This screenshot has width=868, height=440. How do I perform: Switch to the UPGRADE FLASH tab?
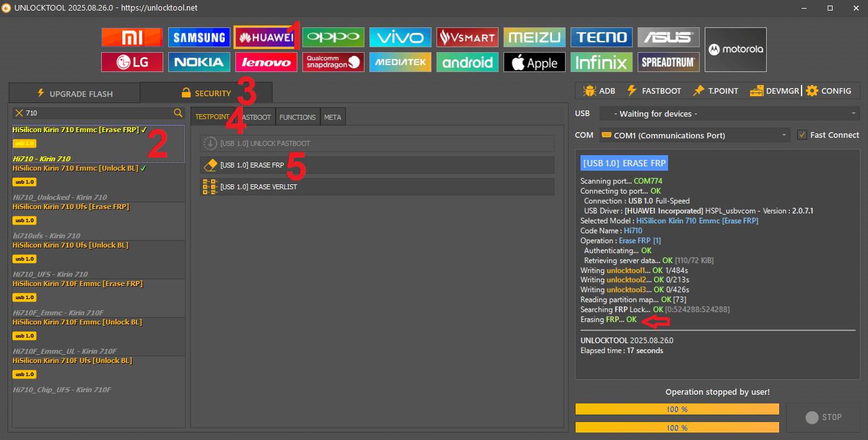[75, 94]
